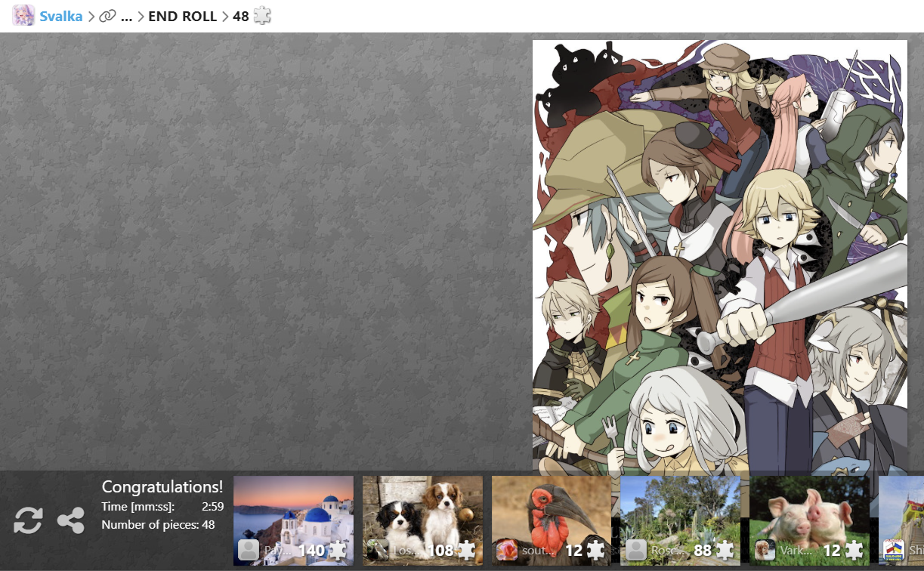Image resolution: width=924 pixels, height=571 pixels.
Task: Click the puzzle piece icon next to 108
Action: coord(467,551)
